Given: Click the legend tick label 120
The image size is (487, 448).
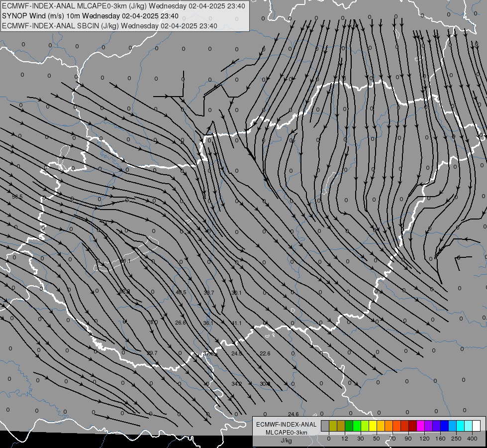Looking at the screenshot, I should point(424,439).
